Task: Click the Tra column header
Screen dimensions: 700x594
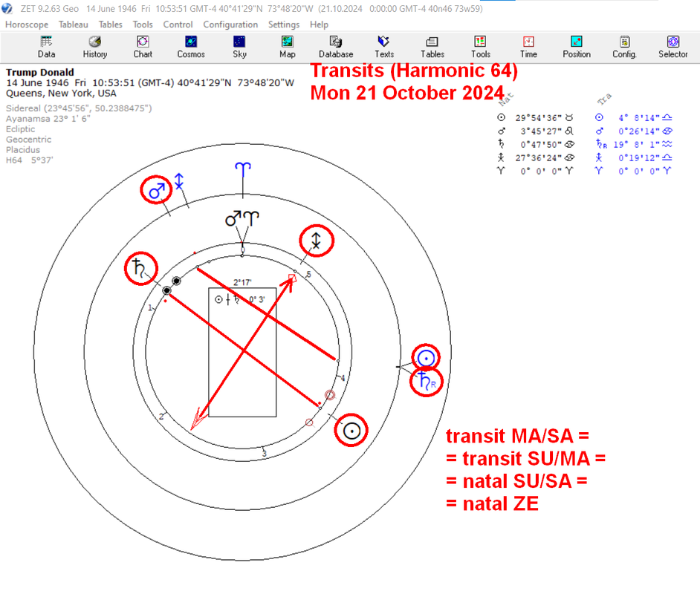Action: 604,99
